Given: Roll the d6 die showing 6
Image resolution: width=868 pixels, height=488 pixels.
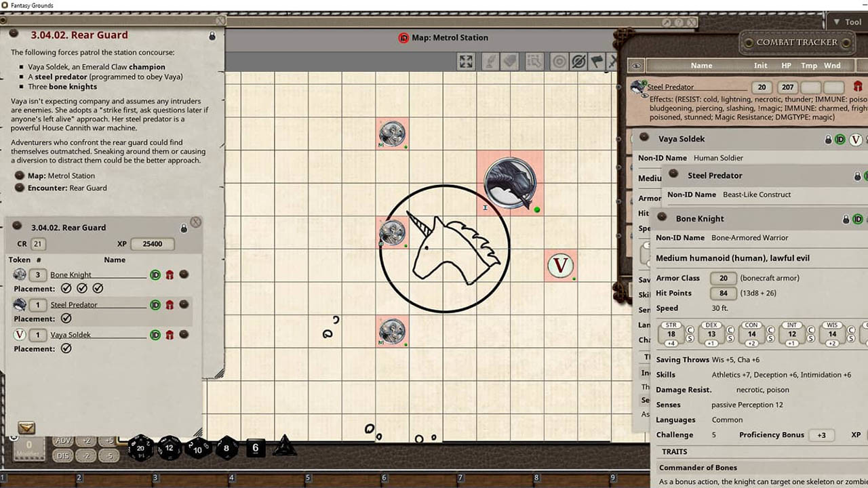Looking at the screenshot, I should click(256, 448).
